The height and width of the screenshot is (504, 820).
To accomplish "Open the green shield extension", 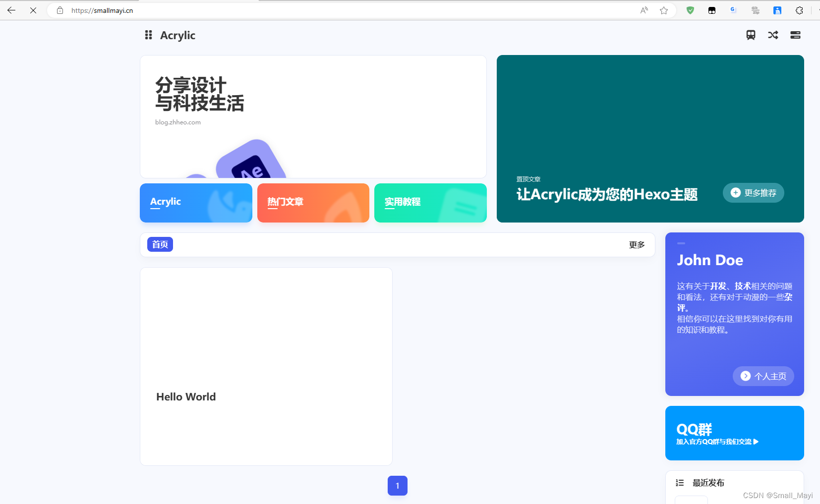I will pyautogui.click(x=690, y=10).
